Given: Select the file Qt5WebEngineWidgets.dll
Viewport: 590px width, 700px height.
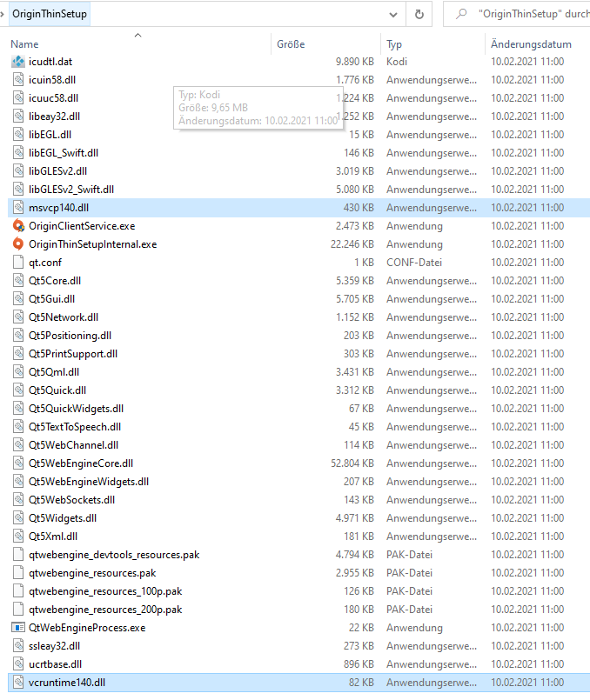Looking at the screenshot, I should [89, 482].
